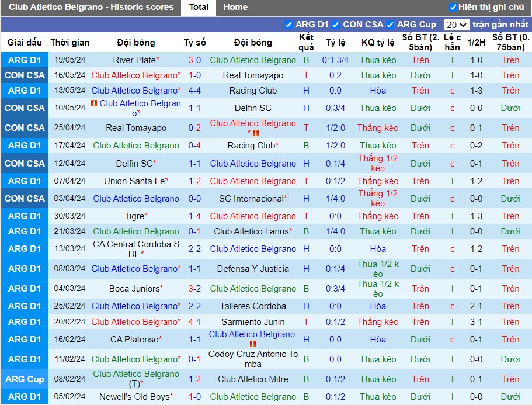Image resolution: width=532 pixels, height=405 pixels.
Task: Open Newell's Old Boys team link
Action: pyautogui.click(x=134, y=397)
